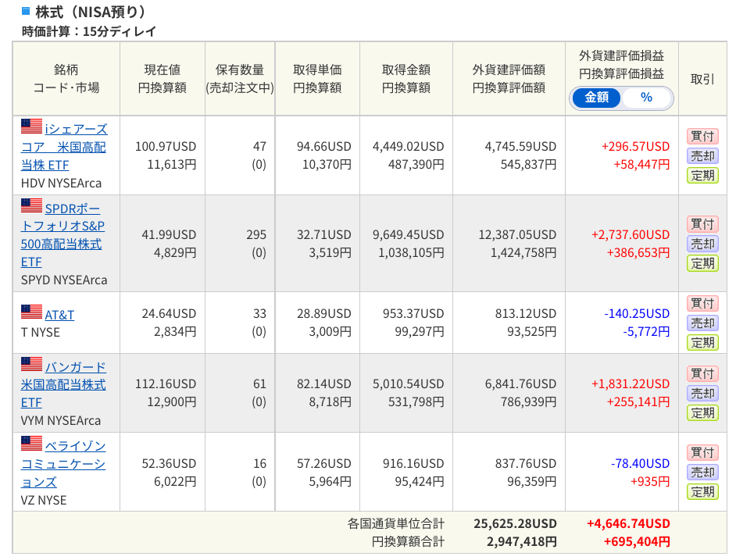
Task: Select SPYD gain +2,737.60USD
Action: (x=631, y=235)
